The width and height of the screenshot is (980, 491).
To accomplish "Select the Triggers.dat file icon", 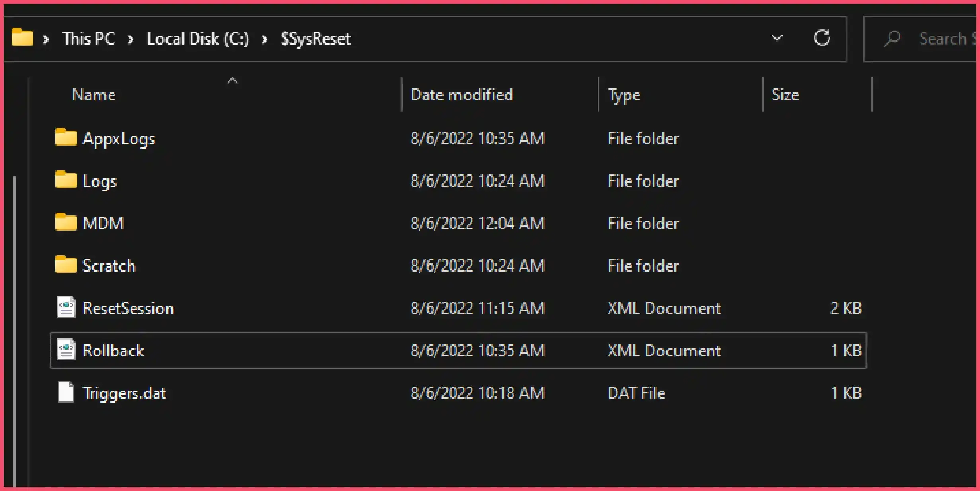I will click(66, 393).
